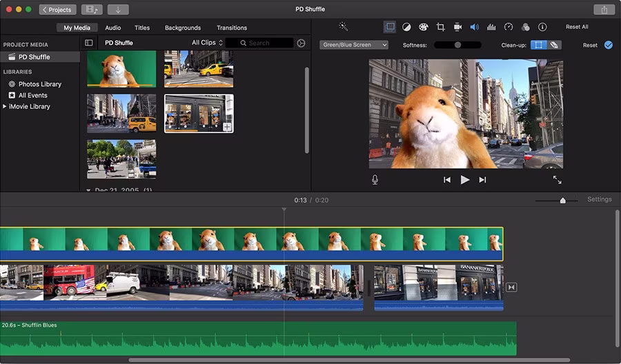The width and height of the screenshot is (621, 364).
Task: Switch to the Transitions tab
Action: 232,28
